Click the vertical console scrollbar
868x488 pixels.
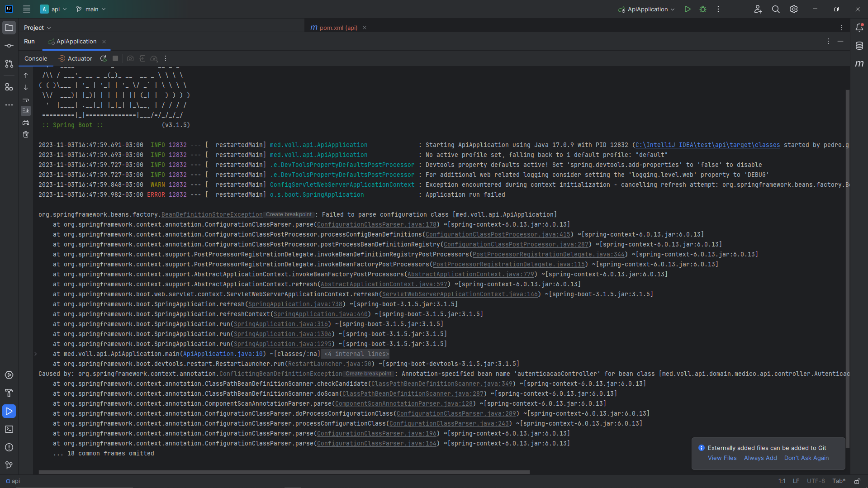pyautogui.click(x=847, y=269)
